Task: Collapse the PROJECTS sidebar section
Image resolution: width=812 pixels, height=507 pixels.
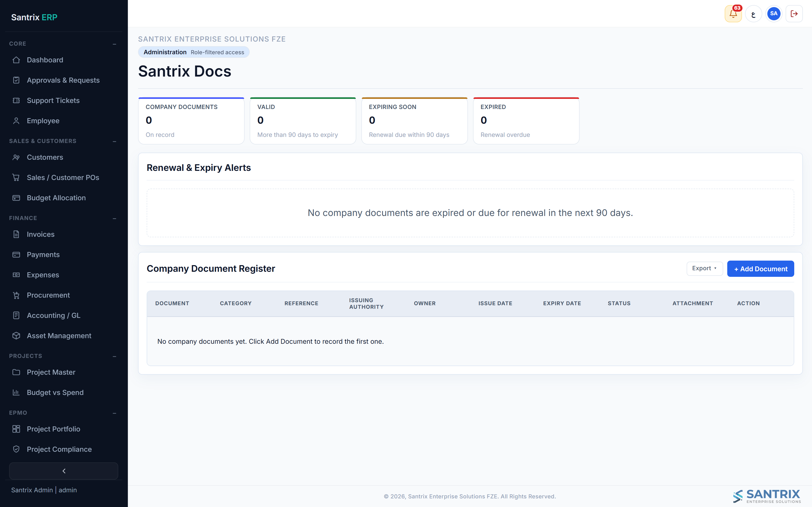Action: click(x=114, y=356)
